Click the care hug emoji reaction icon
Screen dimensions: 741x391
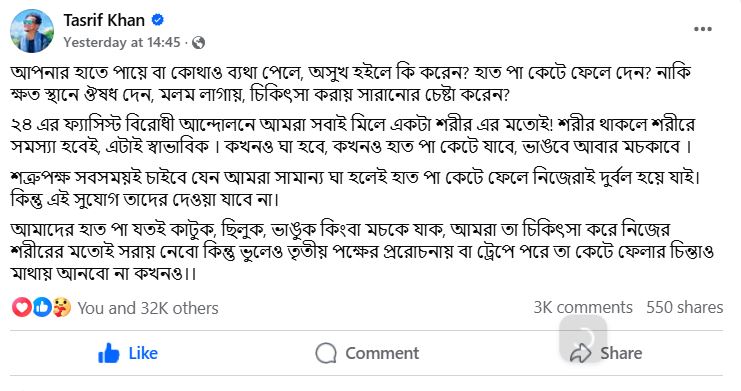[62, 307]
